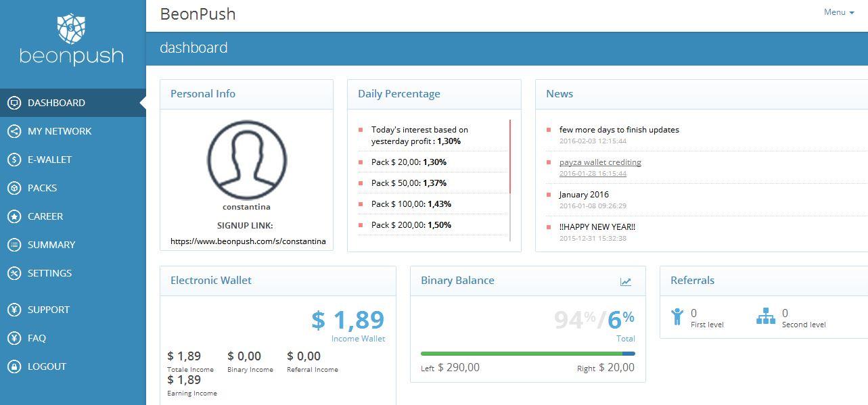The width and height of the screenshot is (868, 405).
Task: Click the Referral Income $ 0,00 value
Action: [304, 356]
